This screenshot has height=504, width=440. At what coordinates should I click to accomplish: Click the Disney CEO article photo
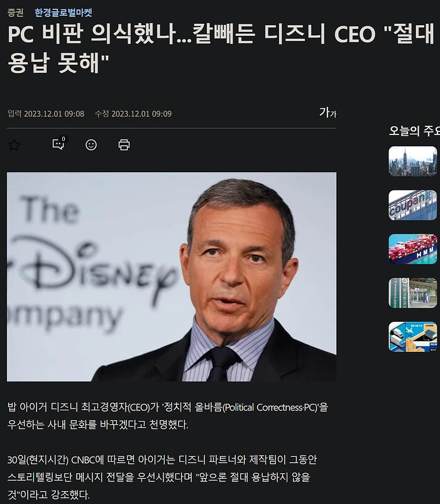(x=172, y=277)
